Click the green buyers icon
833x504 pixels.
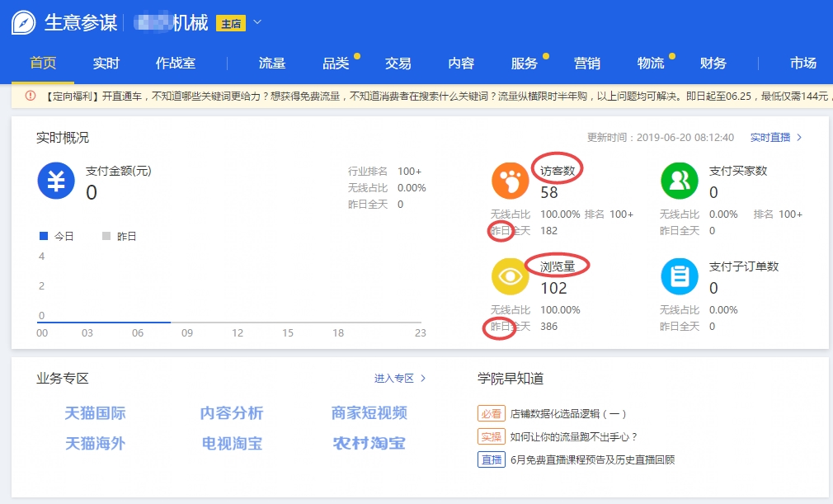pyautogui.click(x=680, y=181)
